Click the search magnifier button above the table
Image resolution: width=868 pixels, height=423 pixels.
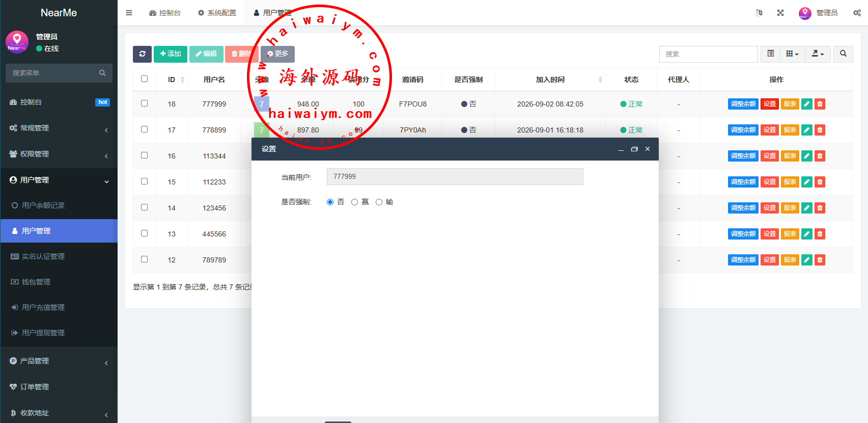click(x=843, y=54)
